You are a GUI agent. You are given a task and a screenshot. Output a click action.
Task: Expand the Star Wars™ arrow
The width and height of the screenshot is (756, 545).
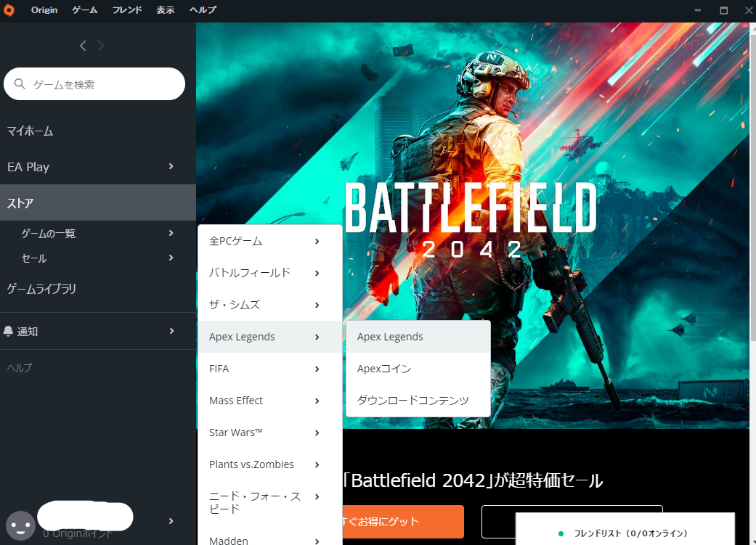[x=317, y=433]
